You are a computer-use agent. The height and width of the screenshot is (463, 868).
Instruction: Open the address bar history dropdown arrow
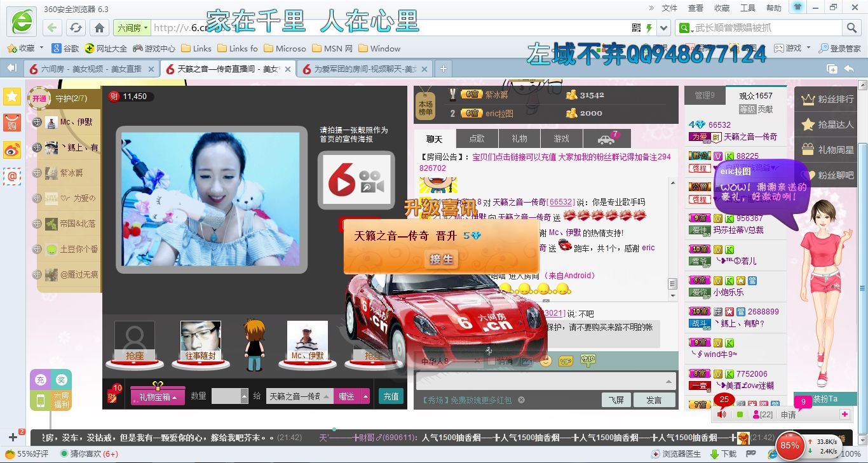tap(664, 28)
